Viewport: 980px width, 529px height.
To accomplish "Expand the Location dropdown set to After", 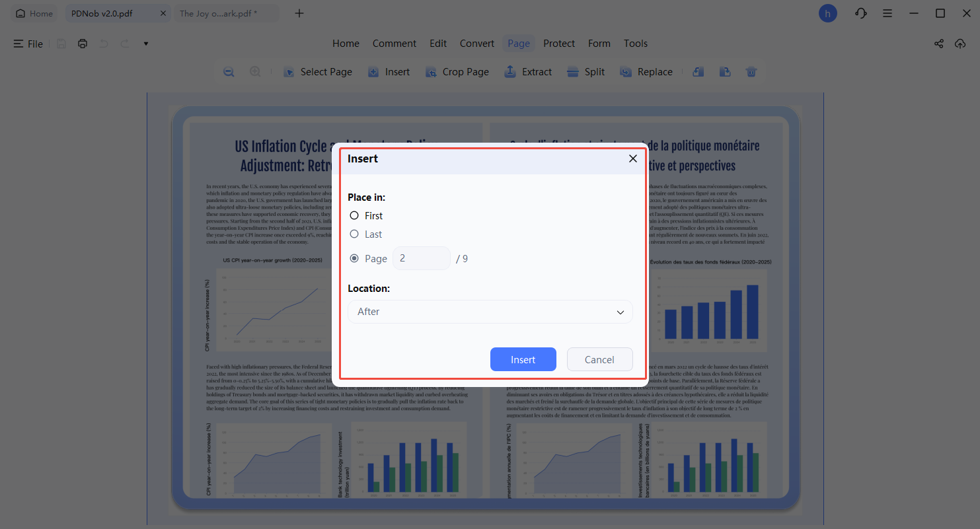I will pos(490,312).
